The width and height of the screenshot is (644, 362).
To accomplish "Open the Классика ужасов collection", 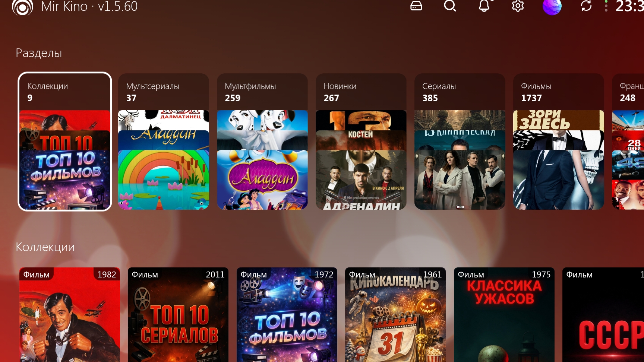I will pyautogui.click(x=504, y=315).
